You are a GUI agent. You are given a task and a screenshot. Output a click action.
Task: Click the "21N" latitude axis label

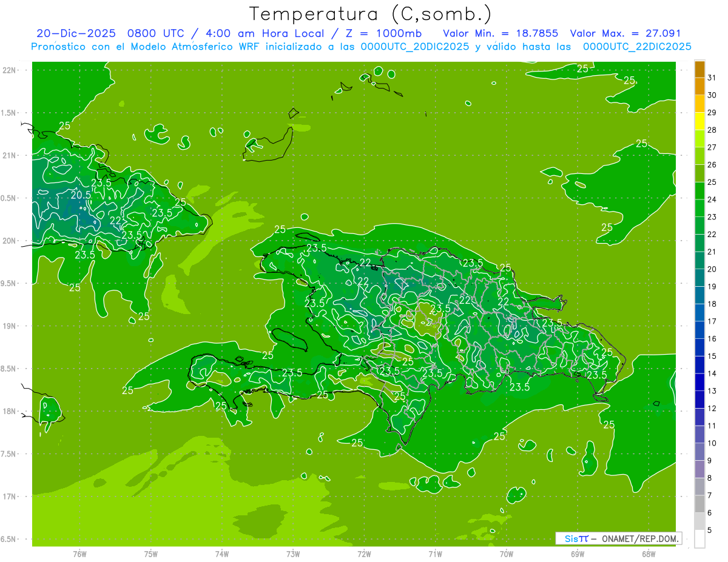click(9, 155)
